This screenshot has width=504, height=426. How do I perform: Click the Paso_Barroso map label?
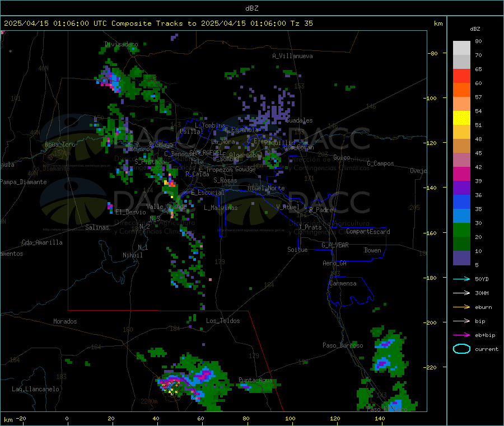pyautogui.click(x=343, y=345)
